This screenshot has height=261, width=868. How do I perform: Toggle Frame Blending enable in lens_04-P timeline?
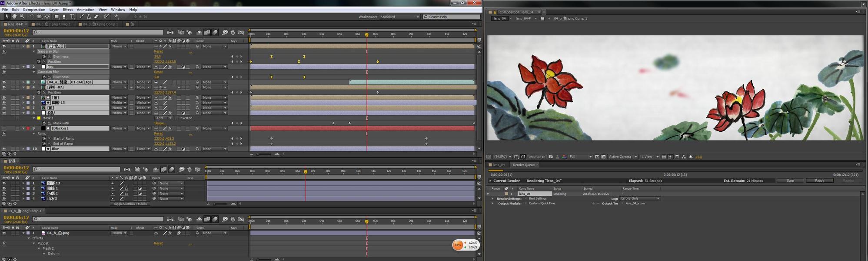[x=207, y=33]
